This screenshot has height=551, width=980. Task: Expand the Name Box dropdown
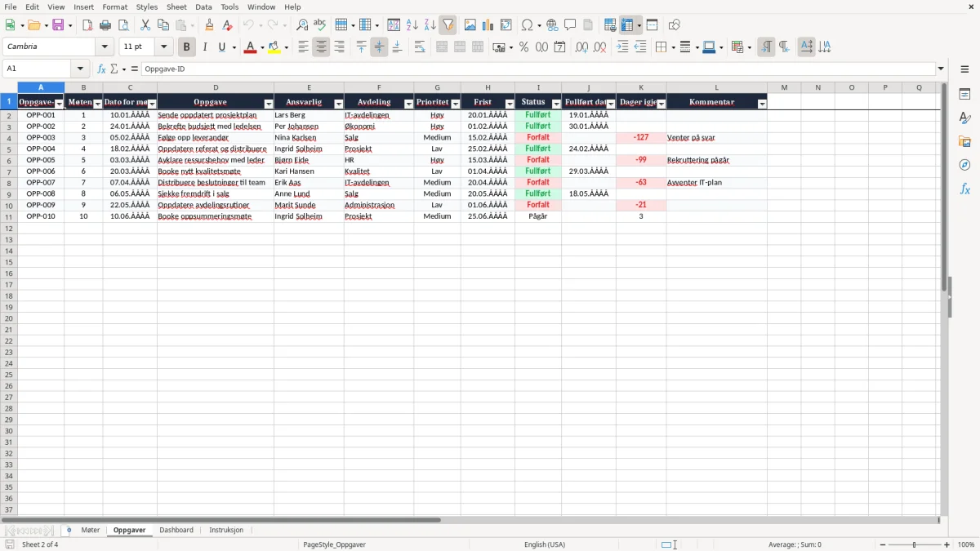tap(80, 69)
